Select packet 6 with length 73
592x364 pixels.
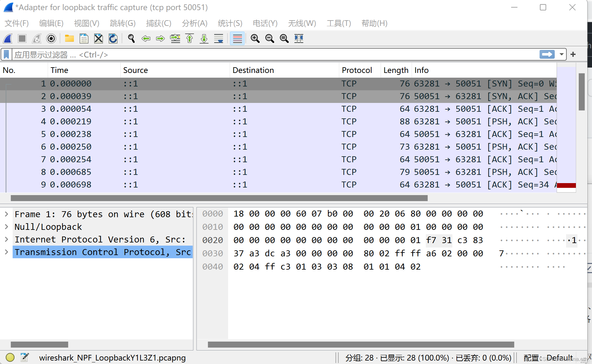pos(278,147)
